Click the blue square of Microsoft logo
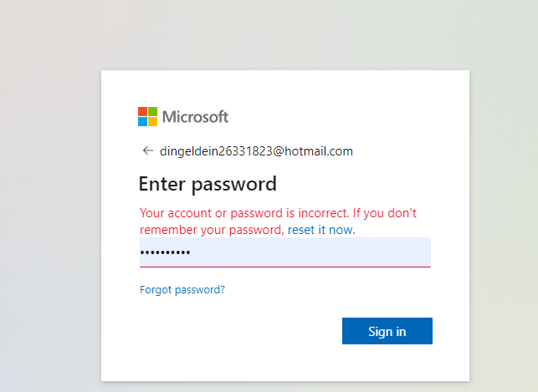Image resolution: width=538 pixels, height=392 pixels. tap(143, 121)
